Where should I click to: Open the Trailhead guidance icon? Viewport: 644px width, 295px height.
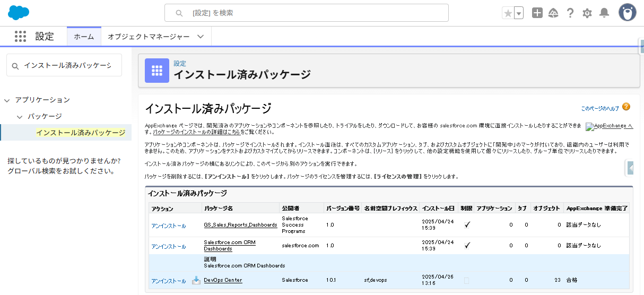pos(553,13)
